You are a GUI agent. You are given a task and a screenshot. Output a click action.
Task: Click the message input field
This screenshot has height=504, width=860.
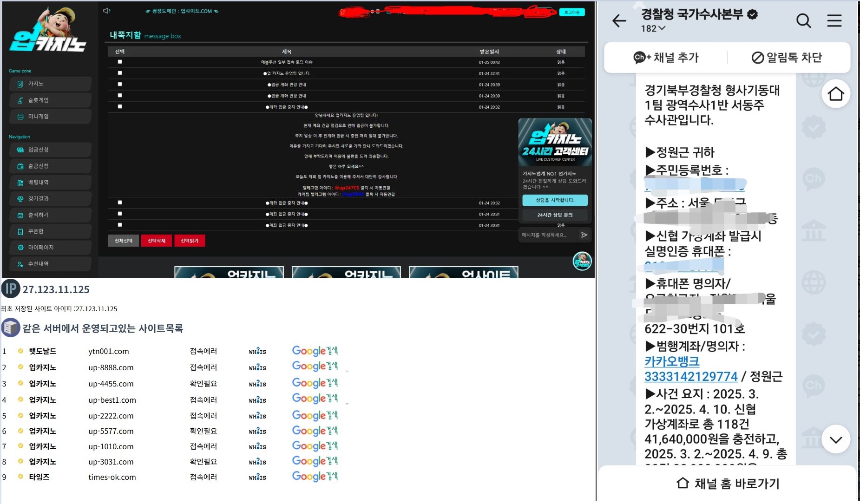click(x=548, y=235)
